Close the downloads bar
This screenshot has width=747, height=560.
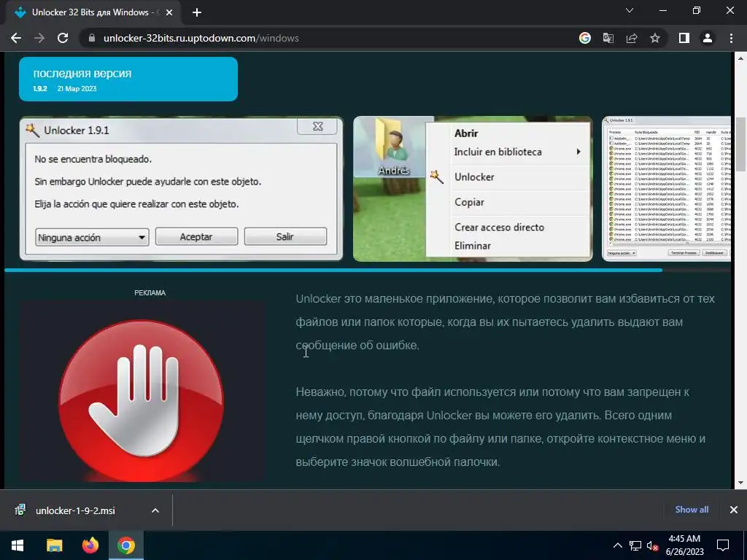[x=734, y=510]
